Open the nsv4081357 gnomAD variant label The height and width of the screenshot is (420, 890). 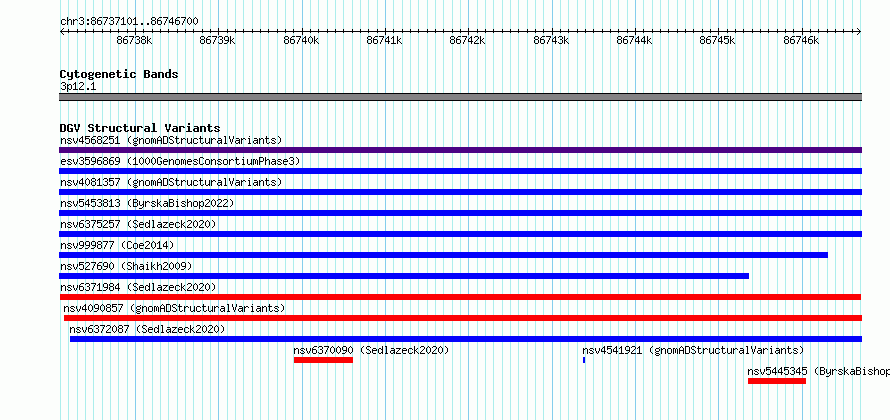171,182
